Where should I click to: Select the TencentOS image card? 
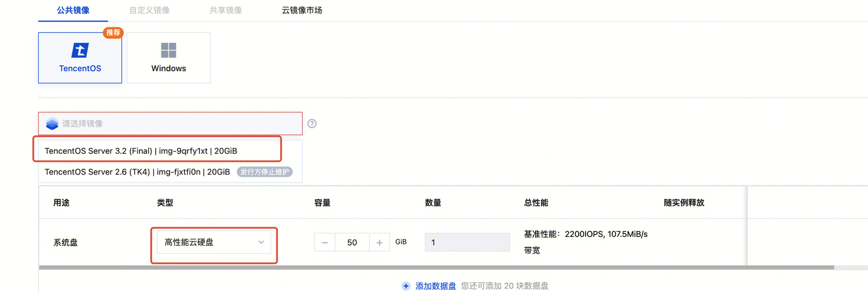point(80,58)
